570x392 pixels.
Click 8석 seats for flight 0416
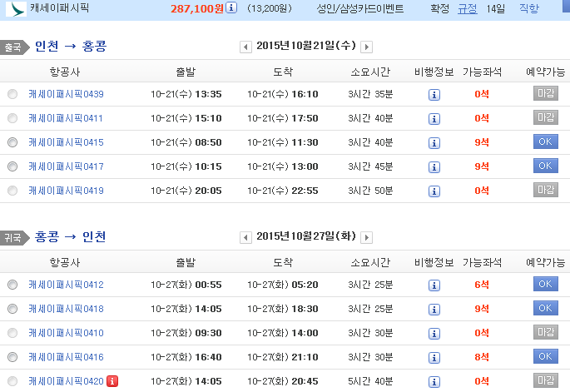(482, 357)
